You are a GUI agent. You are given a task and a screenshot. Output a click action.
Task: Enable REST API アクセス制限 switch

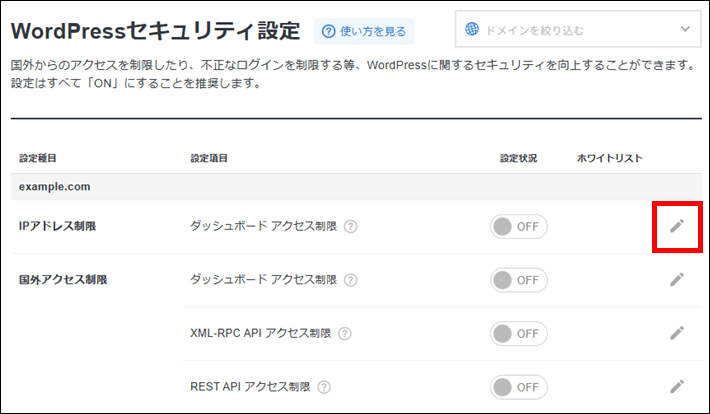coord(518,387)
